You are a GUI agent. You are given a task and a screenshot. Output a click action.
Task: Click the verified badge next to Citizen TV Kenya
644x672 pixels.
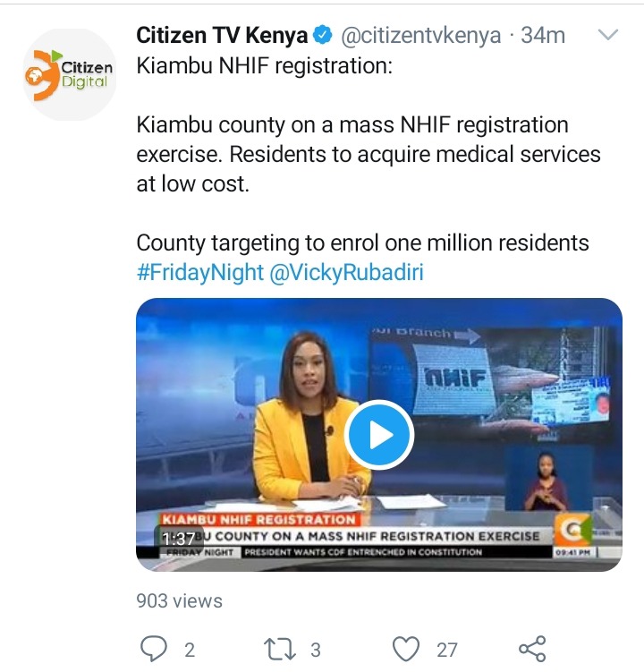[x=324, y=35]
